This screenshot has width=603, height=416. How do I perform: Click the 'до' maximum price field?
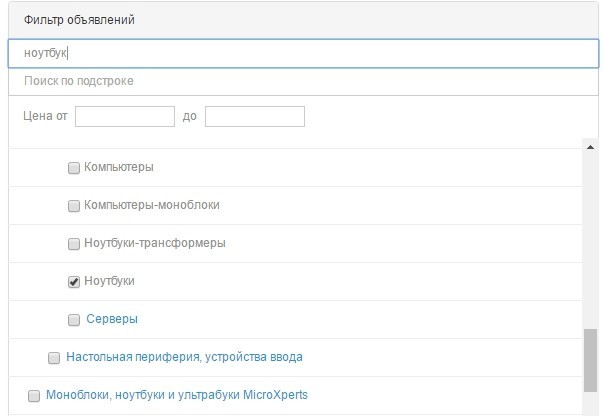pyautogui.click(x=255, y=116)
